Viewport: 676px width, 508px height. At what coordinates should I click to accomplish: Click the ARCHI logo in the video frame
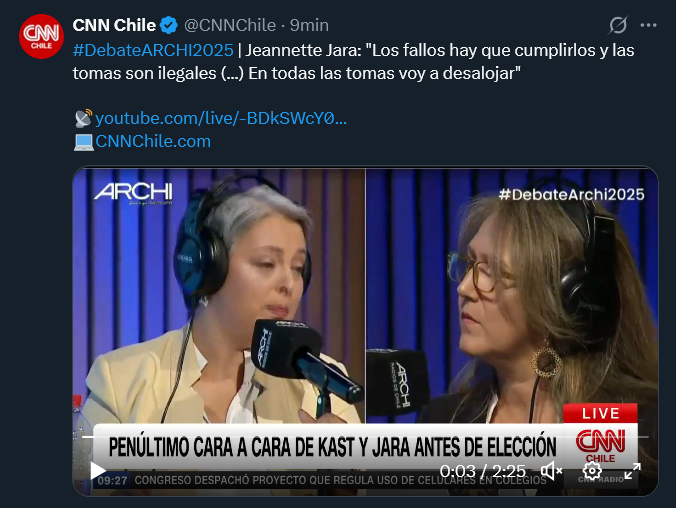(x=134, y=193)
